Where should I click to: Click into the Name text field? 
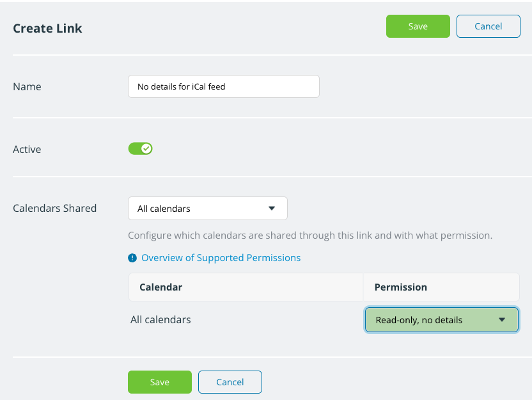(x=223, y=86)
